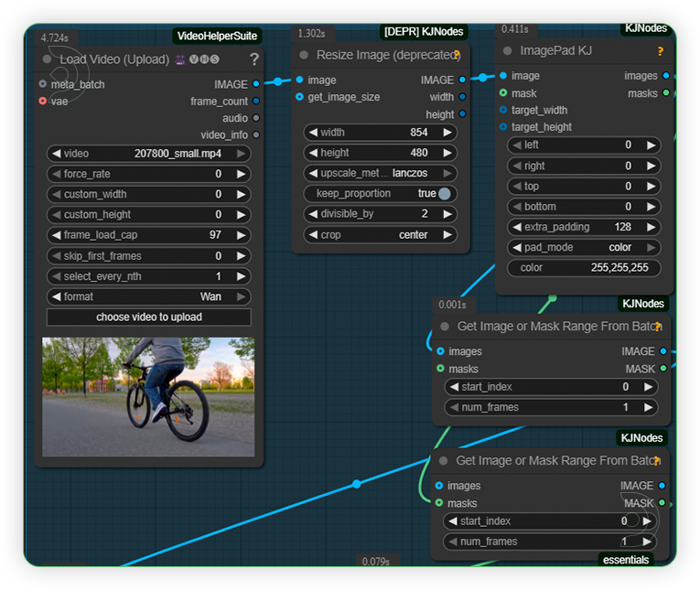Select next crop option with right arrow
The width and height of the screenshot is (700, 590).
coord(447,235)
